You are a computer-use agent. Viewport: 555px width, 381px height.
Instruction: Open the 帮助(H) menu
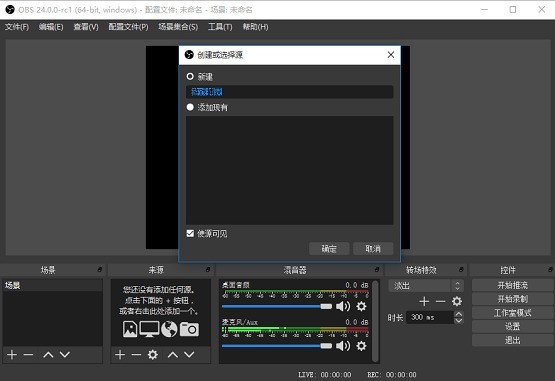point(255,27)
